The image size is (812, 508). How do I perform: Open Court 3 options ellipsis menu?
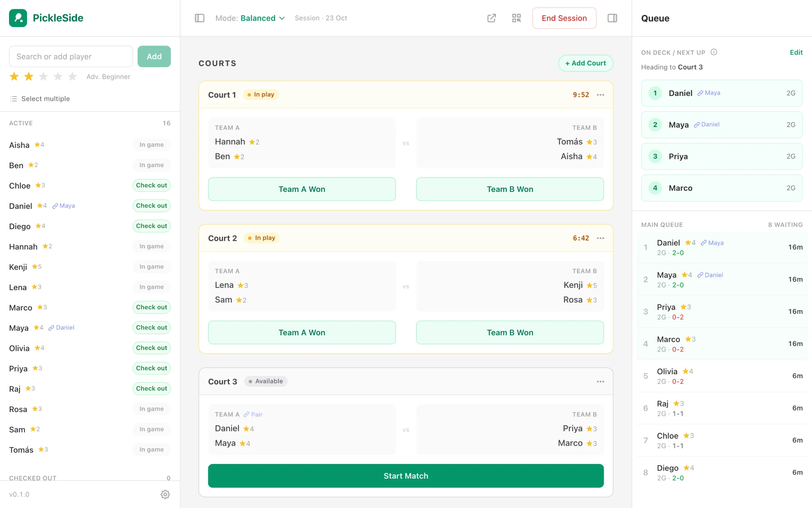(601, 382)
